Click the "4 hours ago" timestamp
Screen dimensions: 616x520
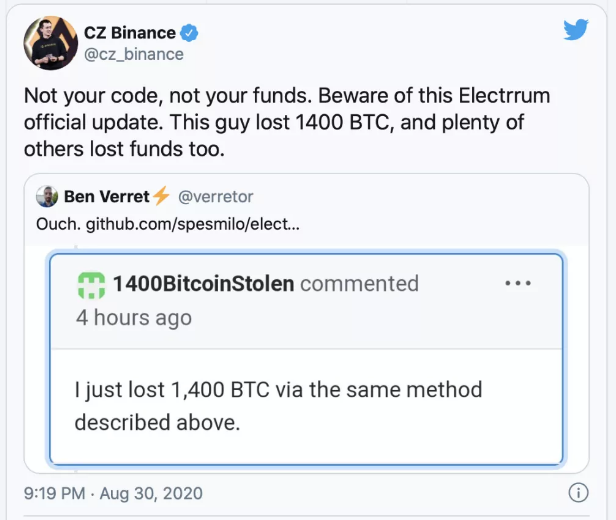[134, 318]
